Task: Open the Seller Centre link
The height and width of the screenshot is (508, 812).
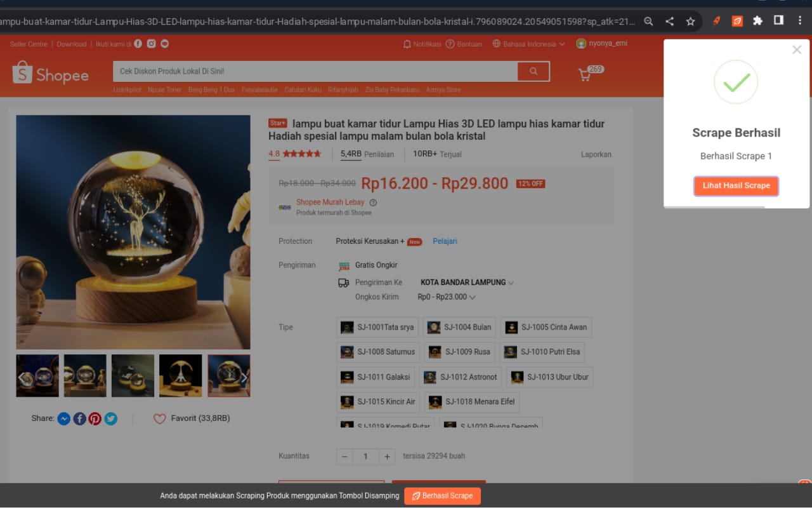Action: pyautogui.click(x=29, y=44)
